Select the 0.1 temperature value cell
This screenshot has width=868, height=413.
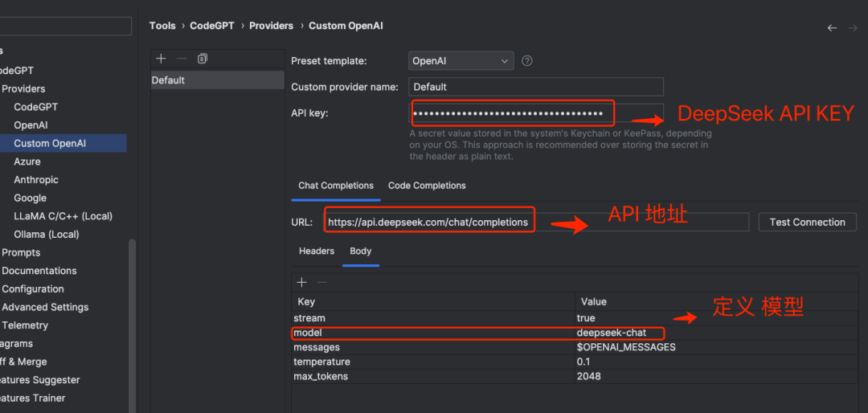(716, 362)
